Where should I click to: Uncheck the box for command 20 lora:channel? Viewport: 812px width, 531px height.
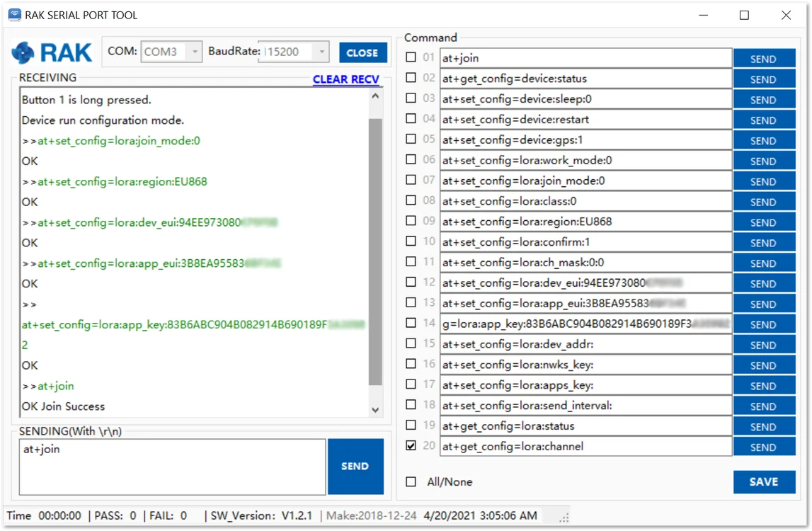click(411, 445)
